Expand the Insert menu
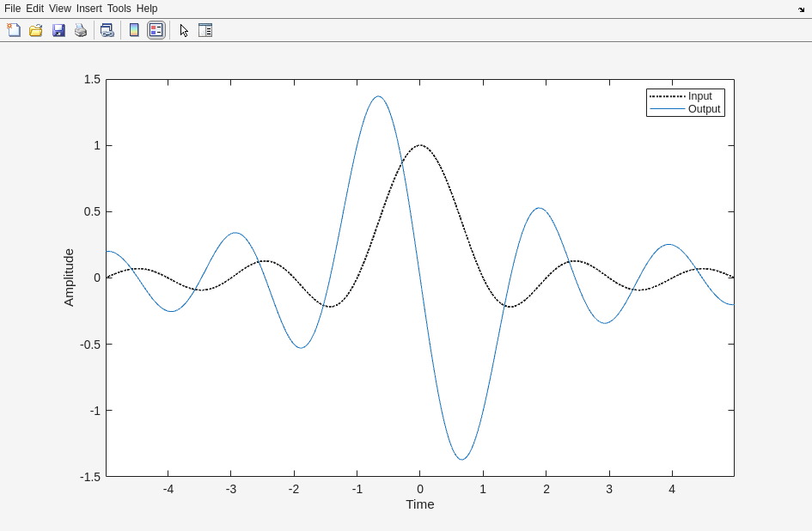 (x=89, y=9)
